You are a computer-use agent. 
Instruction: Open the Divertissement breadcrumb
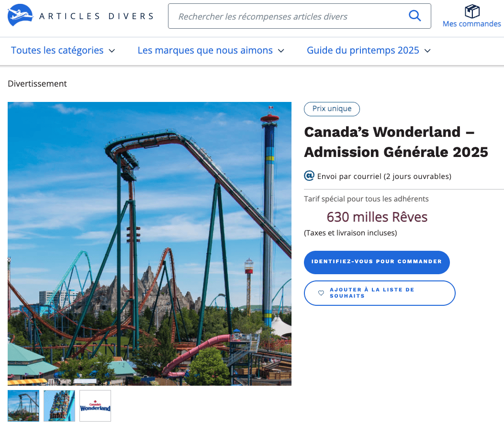(37, 84)
